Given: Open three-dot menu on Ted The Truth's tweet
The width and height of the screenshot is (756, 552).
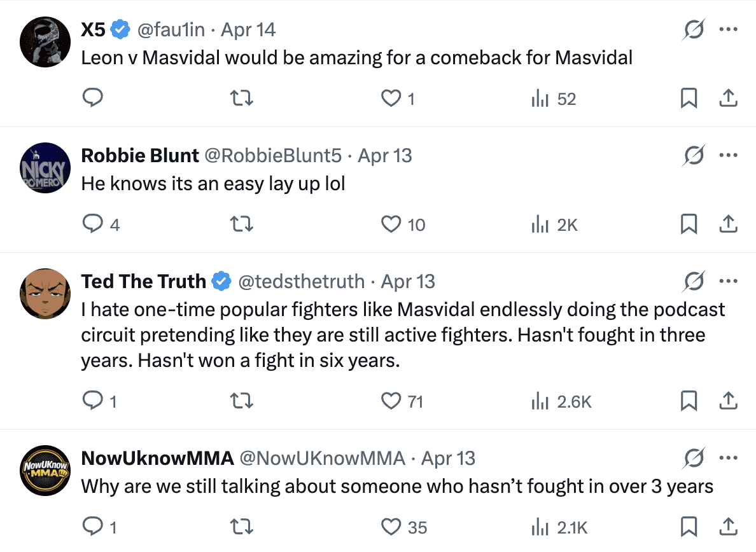Looking at the screenshot, I should point(728,281).
